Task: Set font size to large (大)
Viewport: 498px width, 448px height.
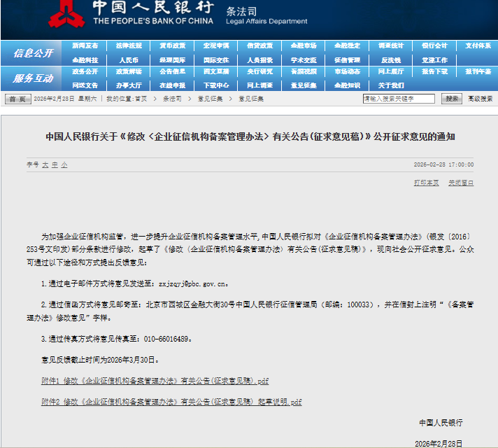Action: tap(45, 164)
